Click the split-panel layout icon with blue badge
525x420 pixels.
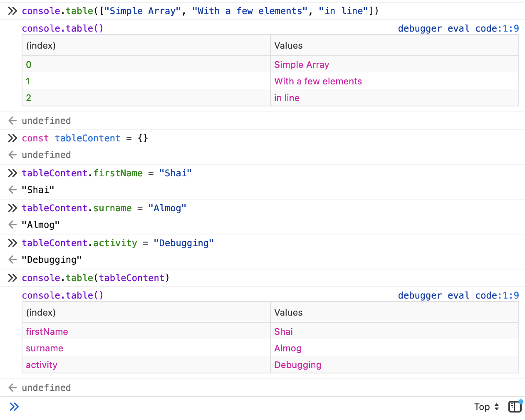pyautogui.click(x=515, y=407)
